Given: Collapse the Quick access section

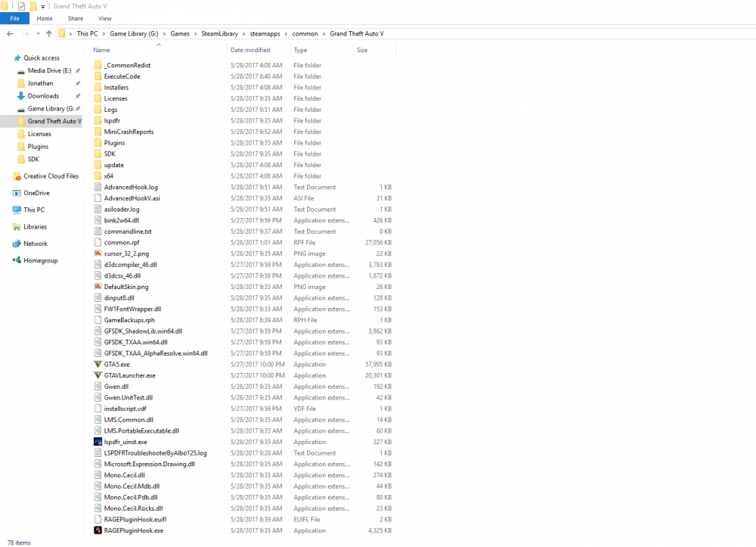Looking at the screenshot, I should pyautogui.click(x=9, y=57).
